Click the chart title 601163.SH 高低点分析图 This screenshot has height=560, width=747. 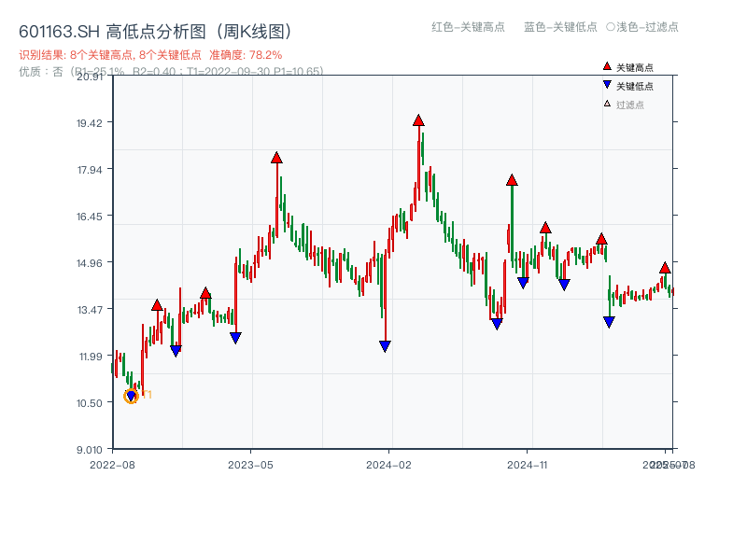click(x=155, y=32)
